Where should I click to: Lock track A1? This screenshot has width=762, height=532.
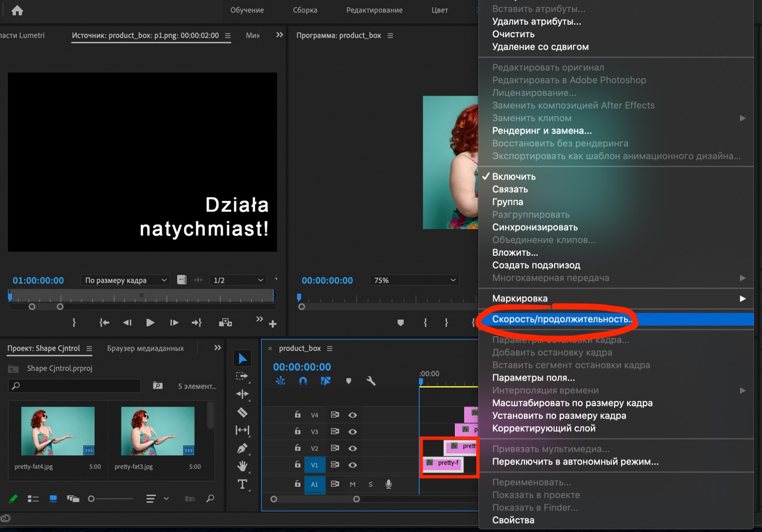(x=297, y=484)
